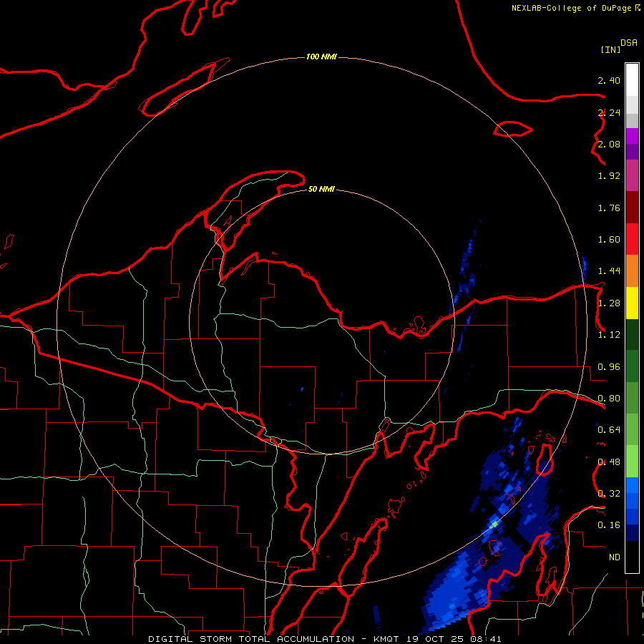Image resolution: width=644 pixels, height=644 pixels.
Task: Select the yellow swatch in the color scale
Action: point(632,303)
